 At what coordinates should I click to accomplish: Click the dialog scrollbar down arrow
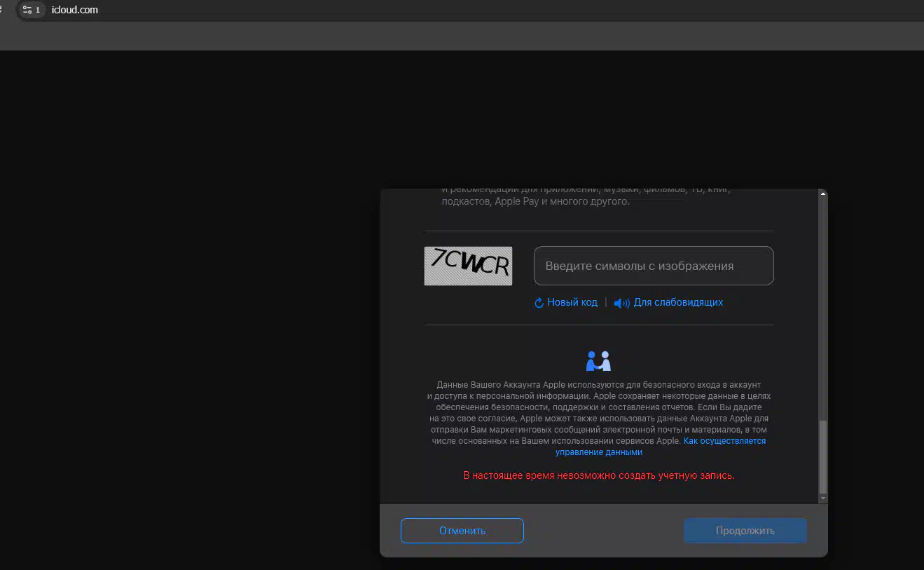pyautogui.click(x=823, y=498)
